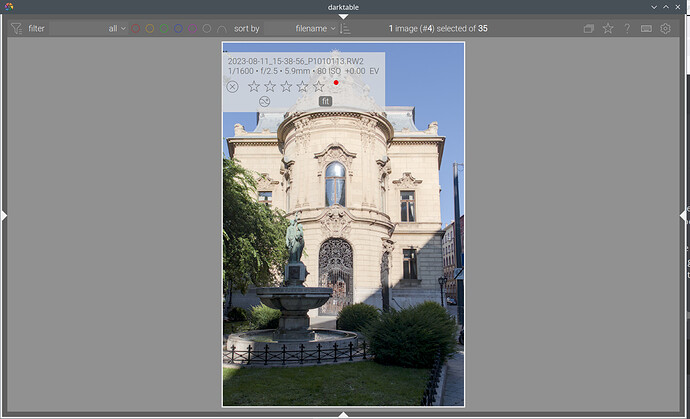Open the keyboard shortcuts icon

(x=646, y=29)
